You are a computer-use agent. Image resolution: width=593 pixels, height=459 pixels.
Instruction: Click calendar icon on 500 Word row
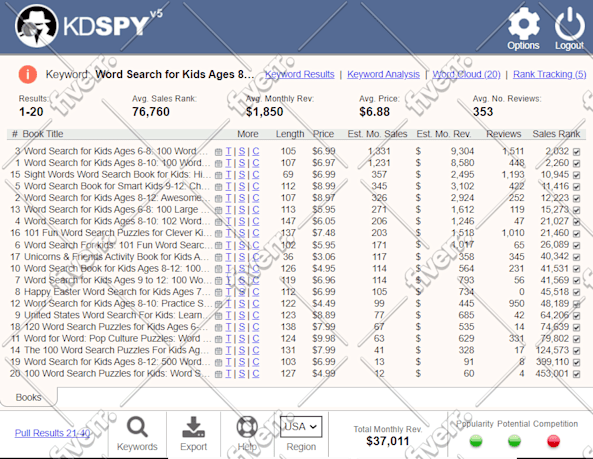click(218, 363)
